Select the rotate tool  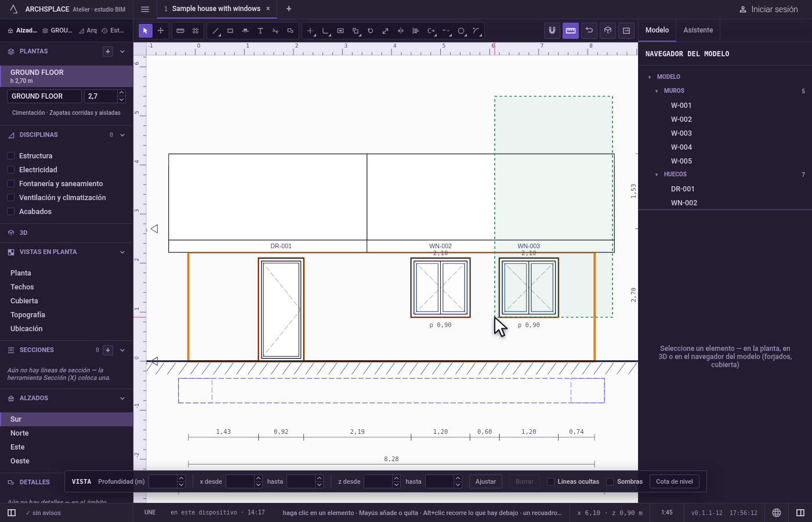pyautogui.click(x=371, y=31)
